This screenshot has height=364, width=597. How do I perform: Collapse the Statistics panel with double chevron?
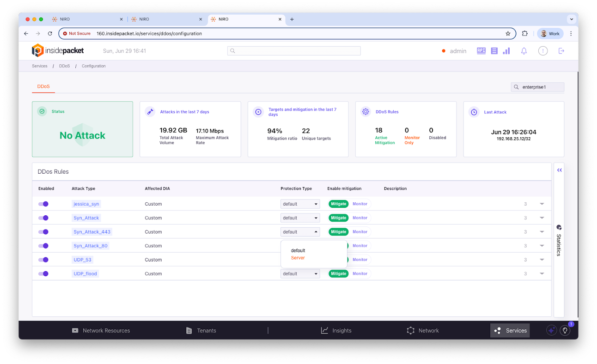(560, 170)
